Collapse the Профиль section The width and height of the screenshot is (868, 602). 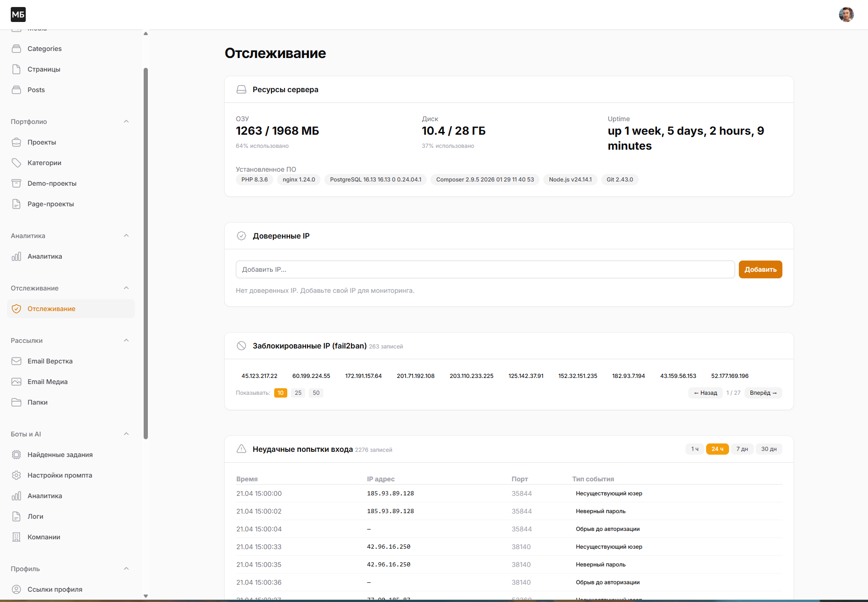(x=126, y=569)
